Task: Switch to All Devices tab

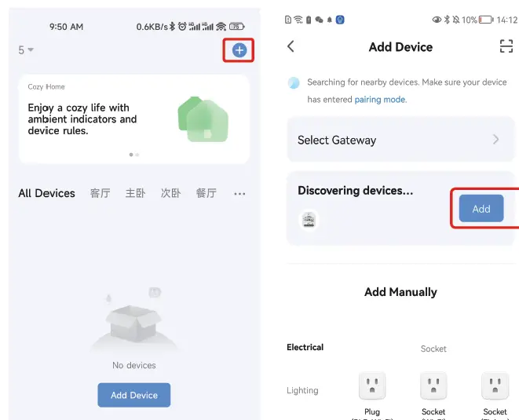Action: (x=46, y=193)
